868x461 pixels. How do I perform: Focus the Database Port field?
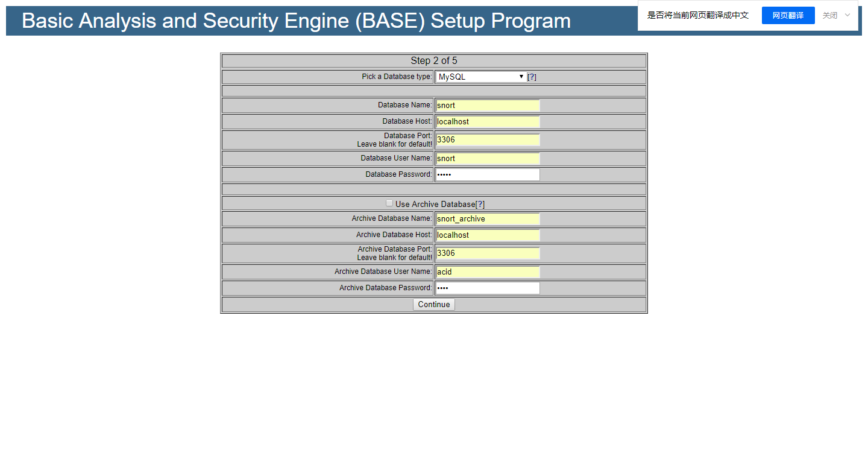pos(488,139)
